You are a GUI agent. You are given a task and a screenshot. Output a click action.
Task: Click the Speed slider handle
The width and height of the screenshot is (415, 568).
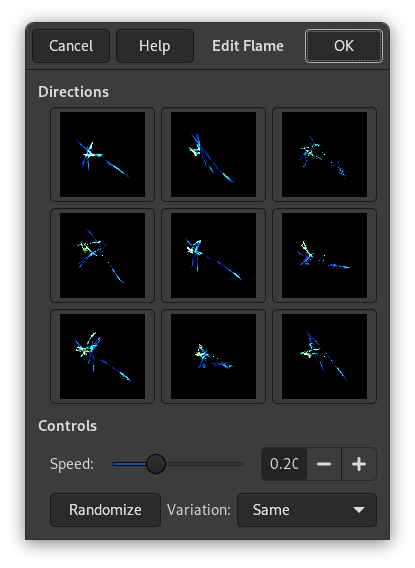click(156, 464)
